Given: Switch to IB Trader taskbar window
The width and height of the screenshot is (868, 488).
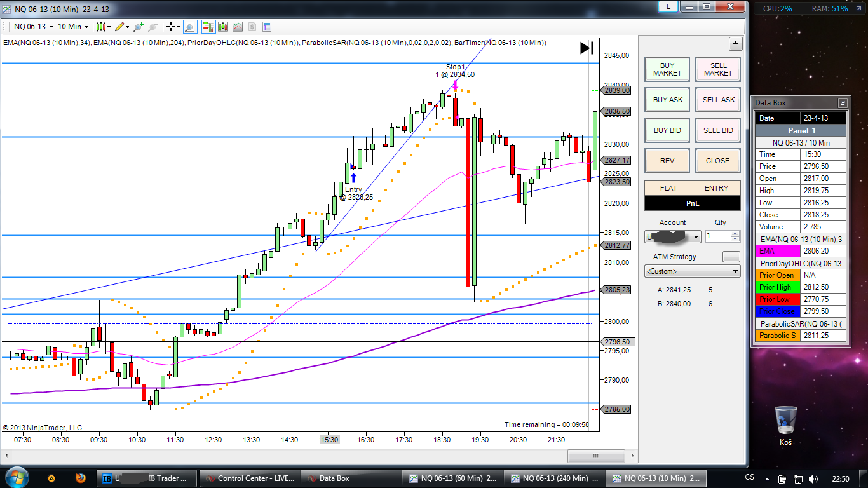Looking at the screenshot, I should coord(146,478).
